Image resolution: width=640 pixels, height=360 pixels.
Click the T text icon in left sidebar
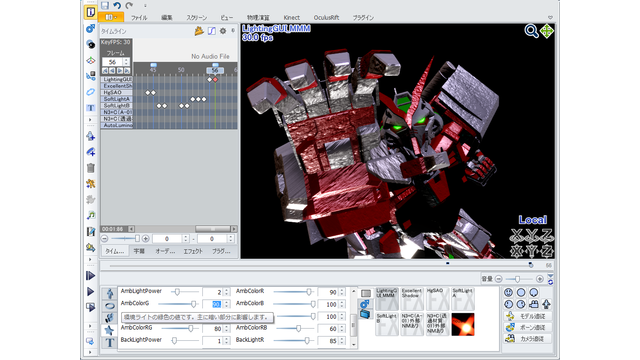tap(91, 108)
